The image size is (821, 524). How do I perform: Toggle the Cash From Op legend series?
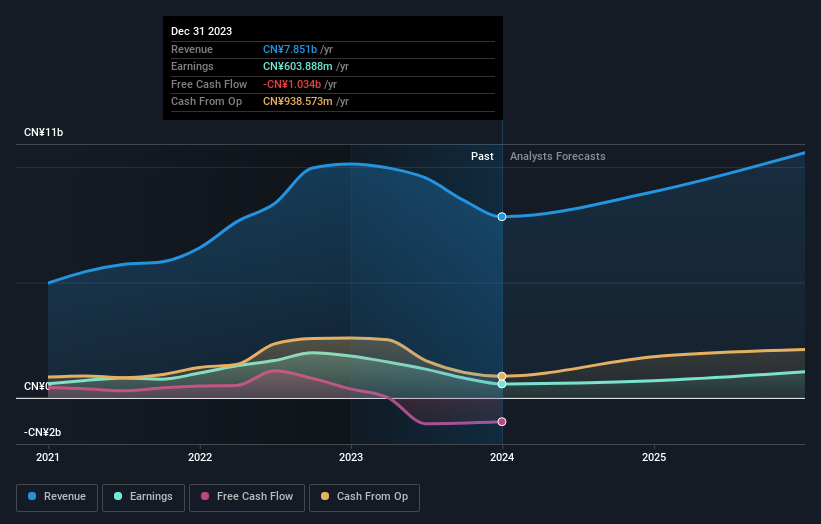point(364,497)
